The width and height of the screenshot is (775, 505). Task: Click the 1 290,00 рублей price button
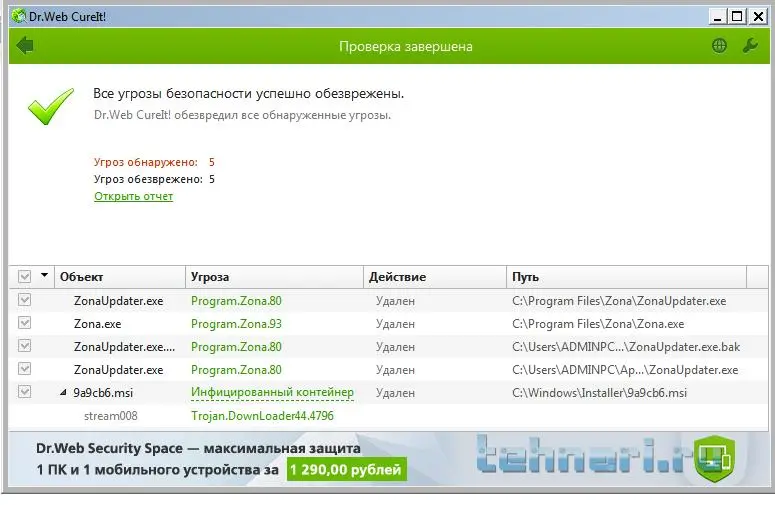click(346, 469)
